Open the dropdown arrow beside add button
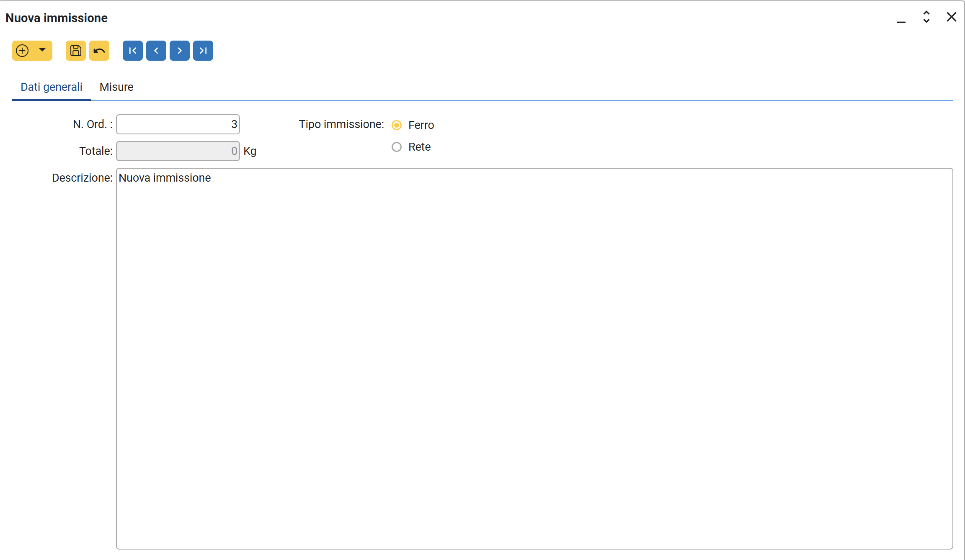 [42, 50]
